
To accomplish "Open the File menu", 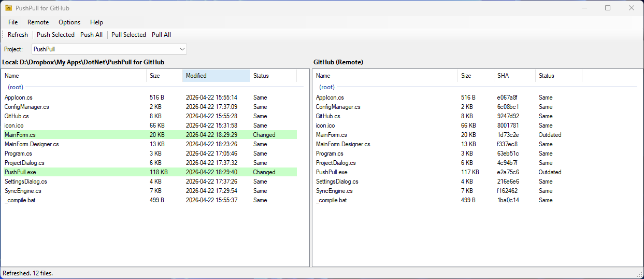I will [13, 22].
